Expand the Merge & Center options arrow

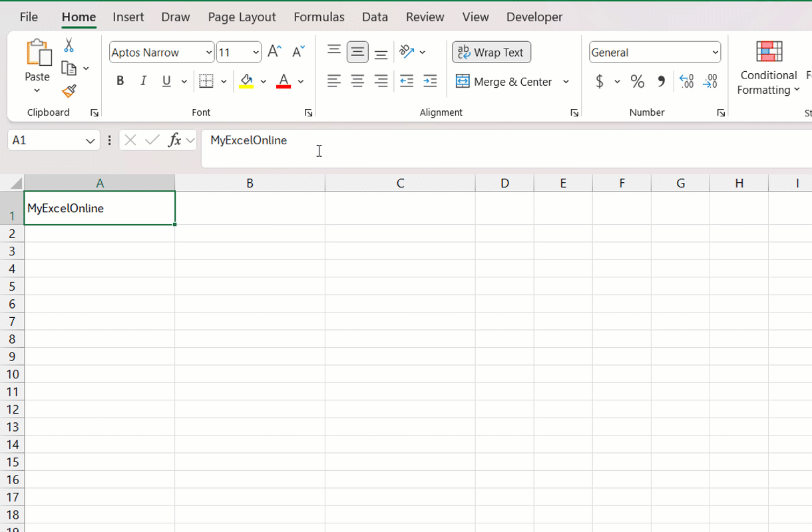click(566, 82)
